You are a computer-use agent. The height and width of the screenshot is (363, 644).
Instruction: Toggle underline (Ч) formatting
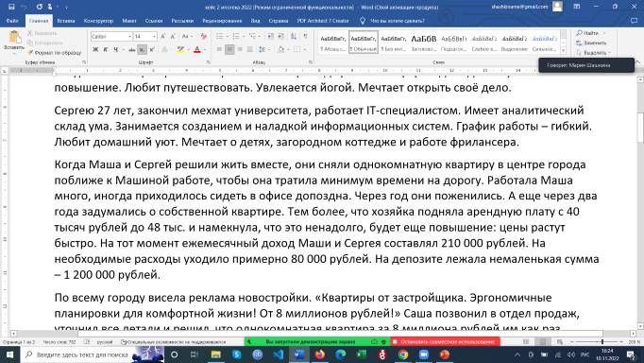[116, 49]
